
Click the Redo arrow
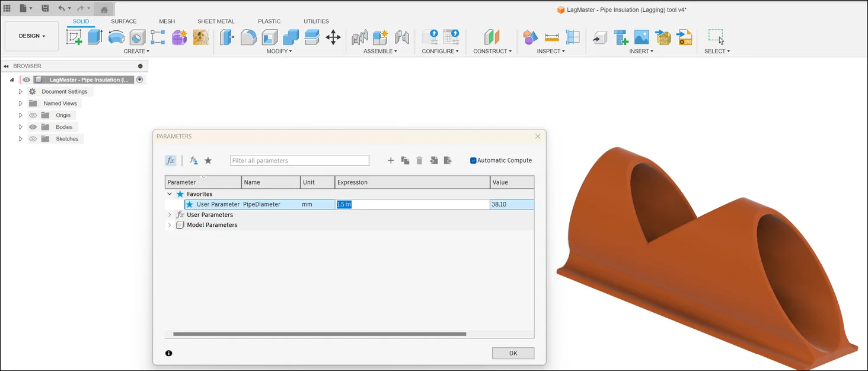(x=81, y=8)
